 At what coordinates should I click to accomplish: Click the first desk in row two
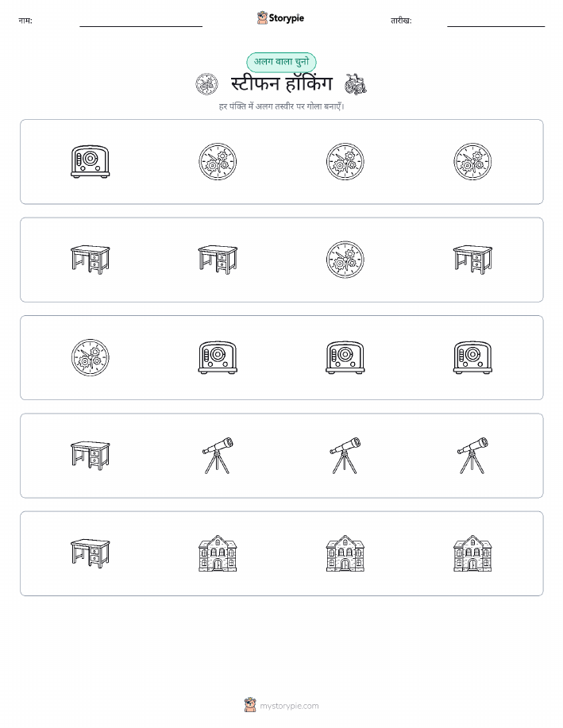pyautogui.click(x=90, y=260)
